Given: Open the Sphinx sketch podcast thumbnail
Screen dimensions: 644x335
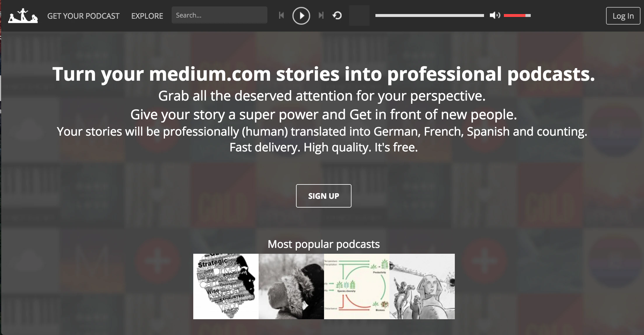Looking at the screenshot, I should coord(422,286).
